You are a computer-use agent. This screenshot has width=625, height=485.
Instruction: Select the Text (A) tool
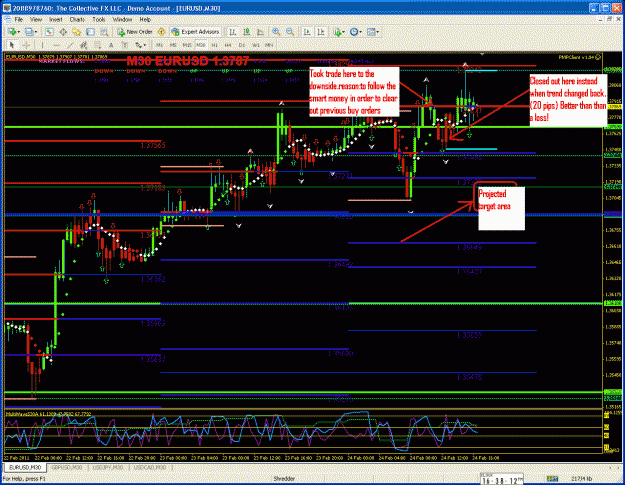click(x=111, y=45)
